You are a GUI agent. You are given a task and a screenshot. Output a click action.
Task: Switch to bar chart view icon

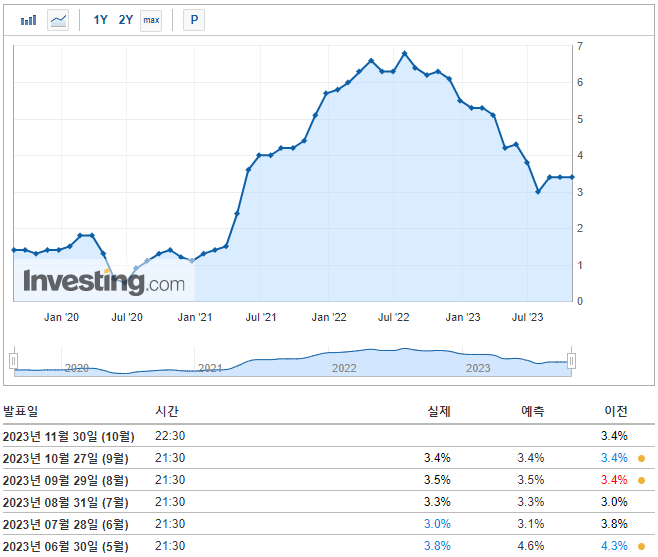[x=29, y=20]
